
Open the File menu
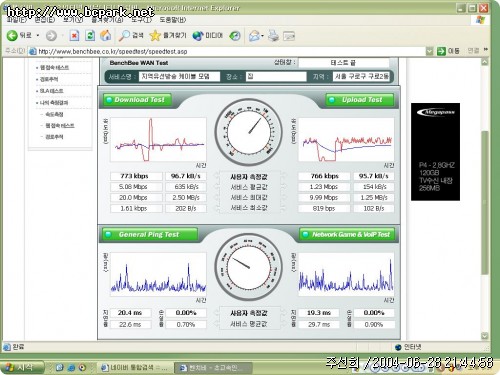(x=17, y=20)
